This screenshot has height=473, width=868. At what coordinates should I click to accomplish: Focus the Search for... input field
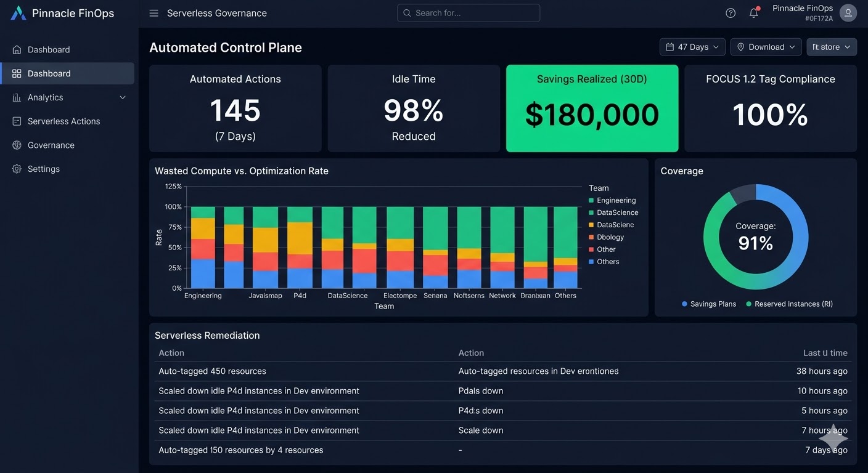point(469,13)
